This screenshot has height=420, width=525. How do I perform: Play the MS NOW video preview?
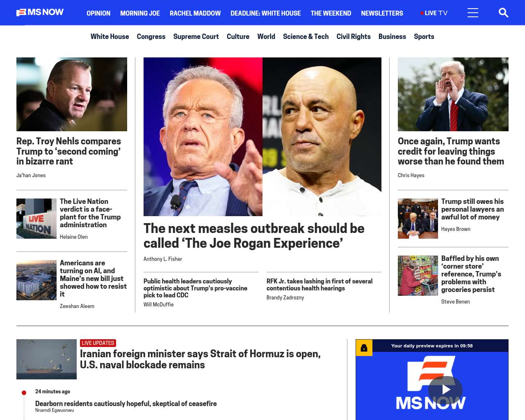445,390
